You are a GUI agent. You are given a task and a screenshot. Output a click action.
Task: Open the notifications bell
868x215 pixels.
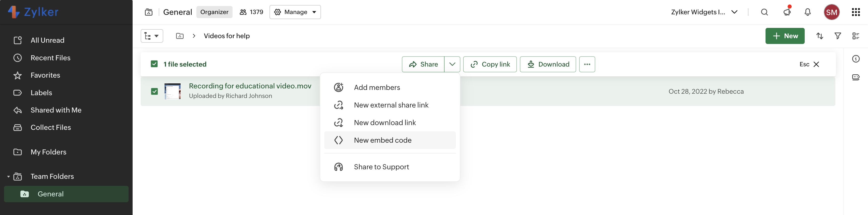807,12
